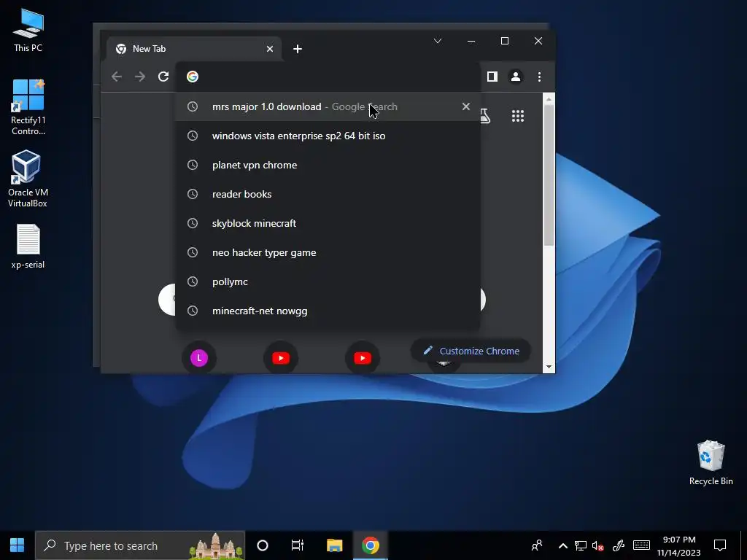Select 'pollymc' suggestion

pos(328,281)
